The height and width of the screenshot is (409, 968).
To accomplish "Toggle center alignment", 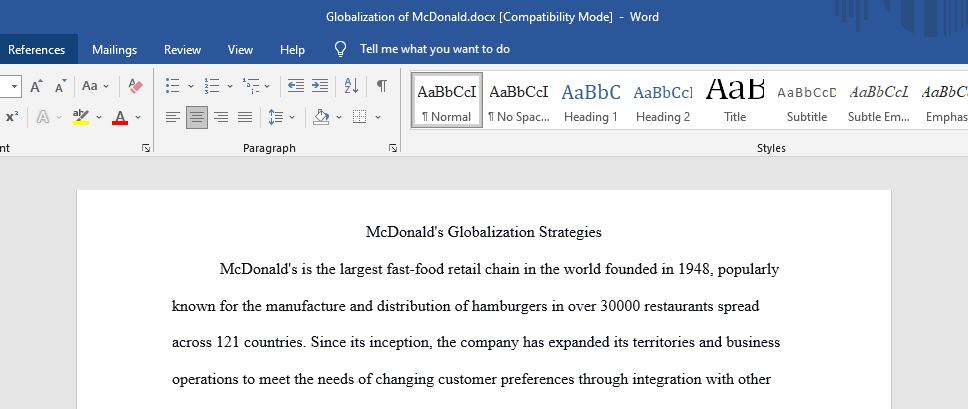I will click(197, 117).
